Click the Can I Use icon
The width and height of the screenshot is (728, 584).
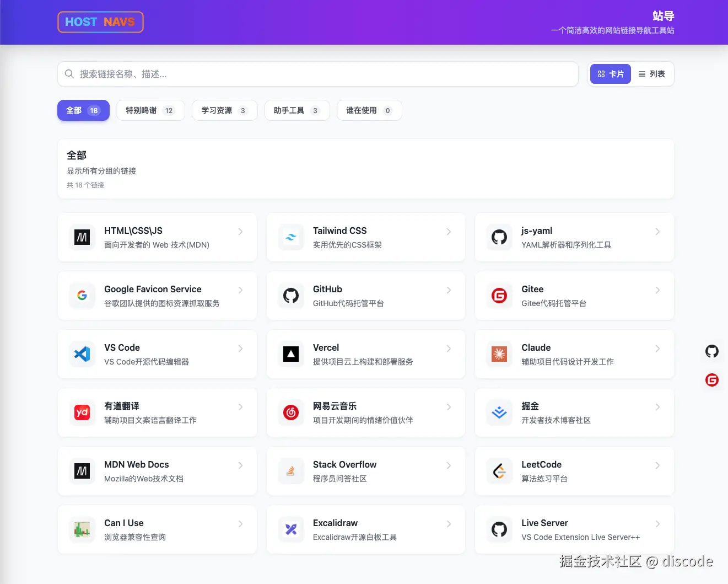coord(82,529)
